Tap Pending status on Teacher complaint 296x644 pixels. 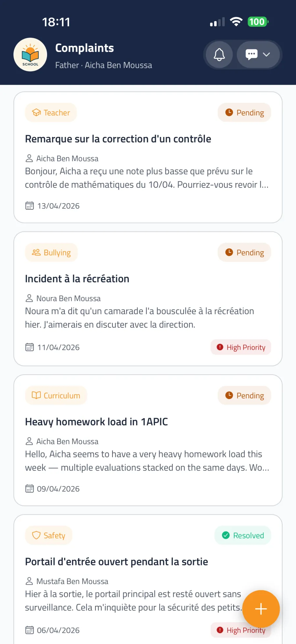(244, 113)
